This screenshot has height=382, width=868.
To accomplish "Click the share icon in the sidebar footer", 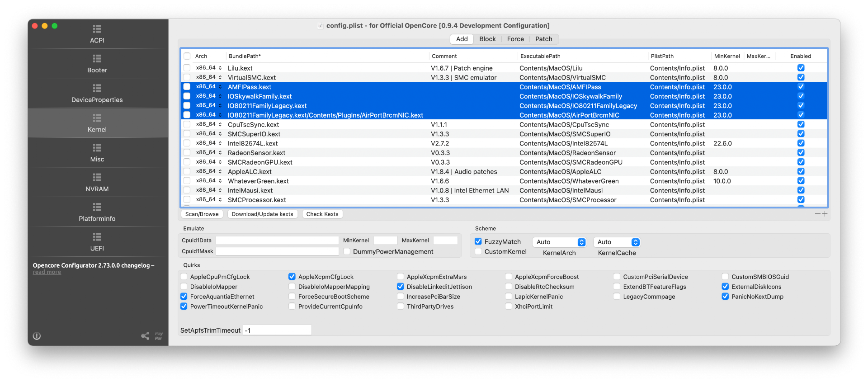I will tap(145, 336).
